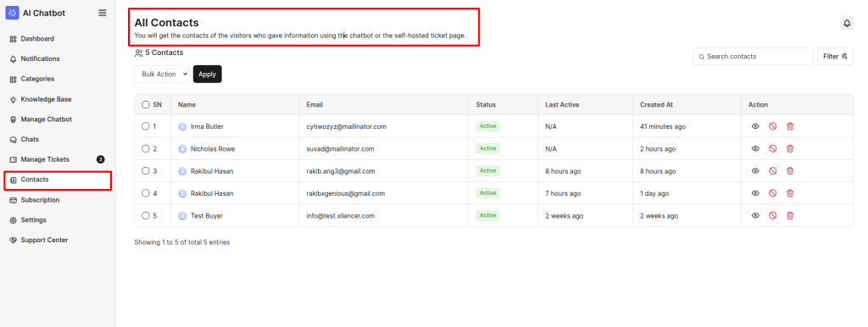Click Name column header
The image size is (868, 327).
pos(186,104)
